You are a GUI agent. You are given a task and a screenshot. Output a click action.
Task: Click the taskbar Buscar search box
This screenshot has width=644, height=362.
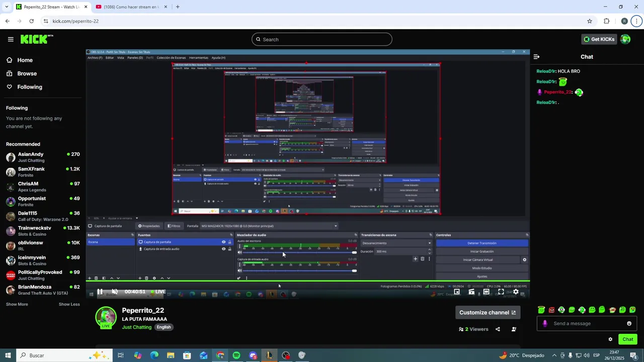(64, 355)
